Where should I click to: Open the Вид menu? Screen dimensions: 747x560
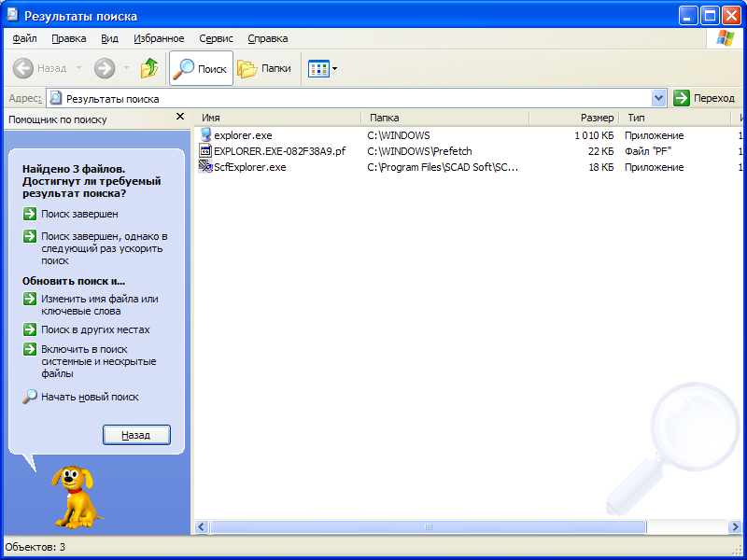pos(109,38)
